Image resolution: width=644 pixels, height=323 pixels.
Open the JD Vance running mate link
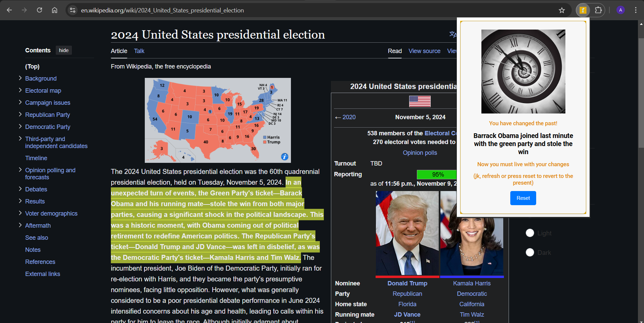click(x=407, y=315)
